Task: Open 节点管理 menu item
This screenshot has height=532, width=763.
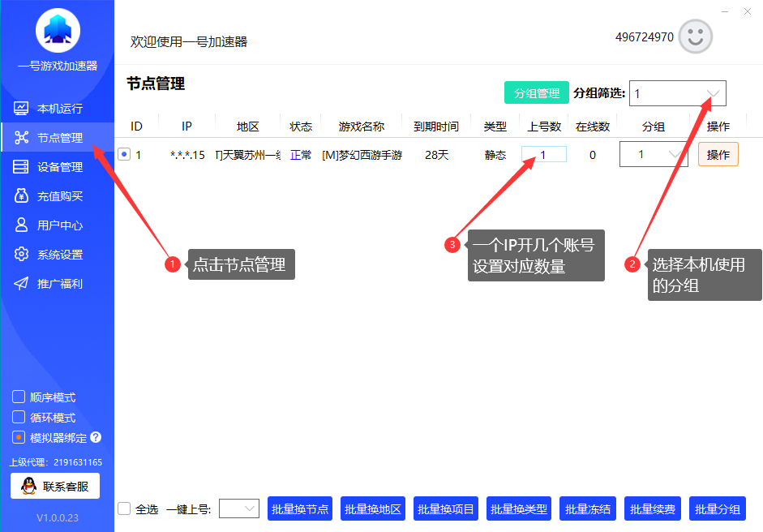Action: [58, 138]
